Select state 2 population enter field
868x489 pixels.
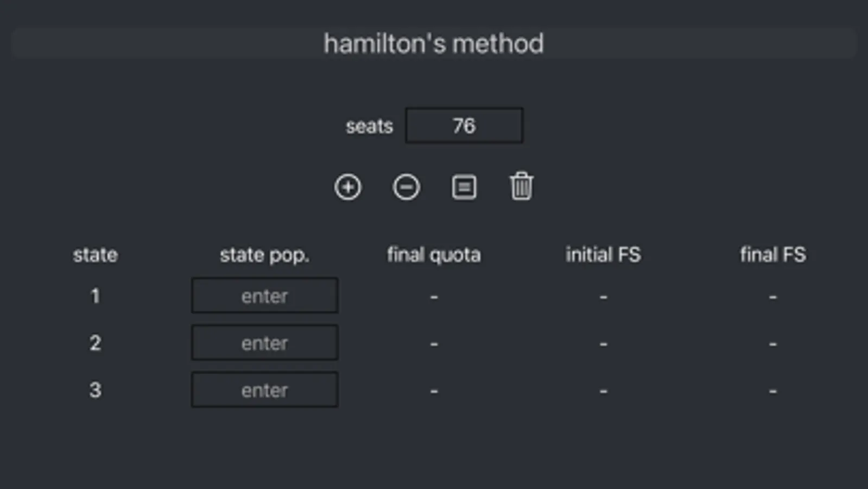(x=264, y=343)
